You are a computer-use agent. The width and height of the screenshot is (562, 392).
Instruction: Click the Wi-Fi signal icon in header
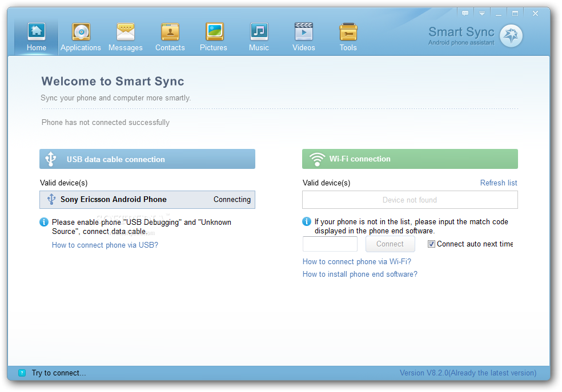click(x=317, y=159)
